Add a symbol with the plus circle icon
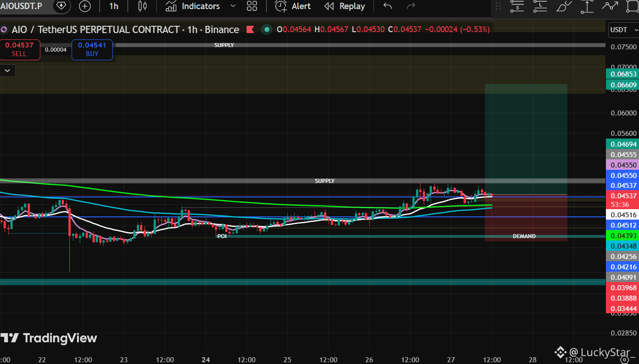Screen dimensions: 639x364 [85, 6]
